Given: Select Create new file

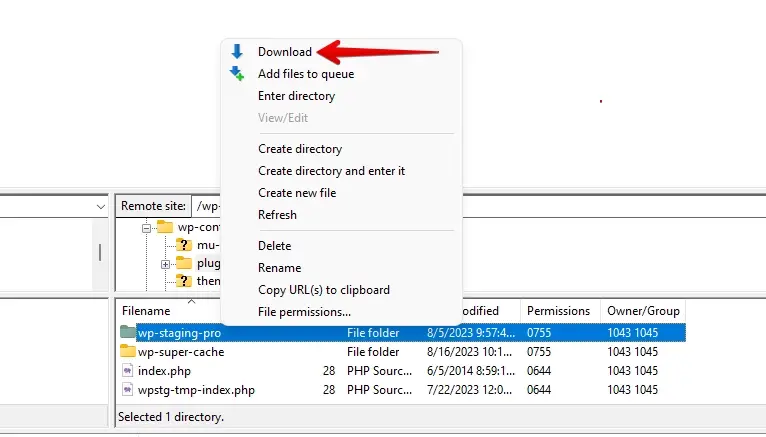Looking at the screenshot, I should pyautogui.click(x=297, y=193).
